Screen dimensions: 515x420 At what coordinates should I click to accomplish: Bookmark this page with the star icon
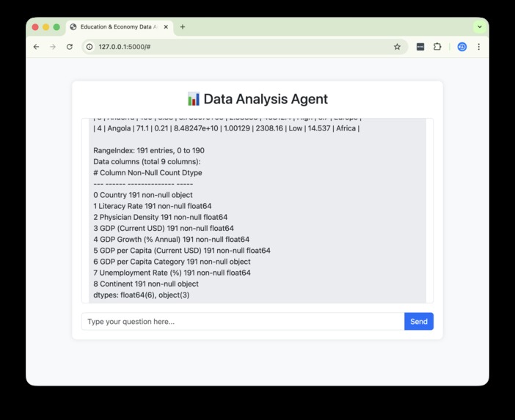397,47
